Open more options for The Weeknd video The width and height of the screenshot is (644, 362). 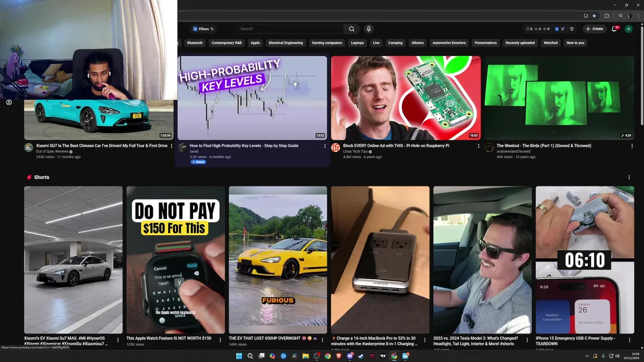pyautogui.click(x=632, y=146)
